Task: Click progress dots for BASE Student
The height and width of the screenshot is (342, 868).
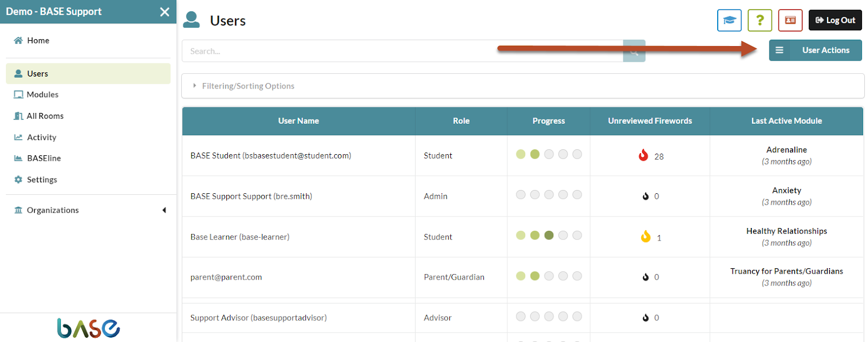Action: pos(549,154)
